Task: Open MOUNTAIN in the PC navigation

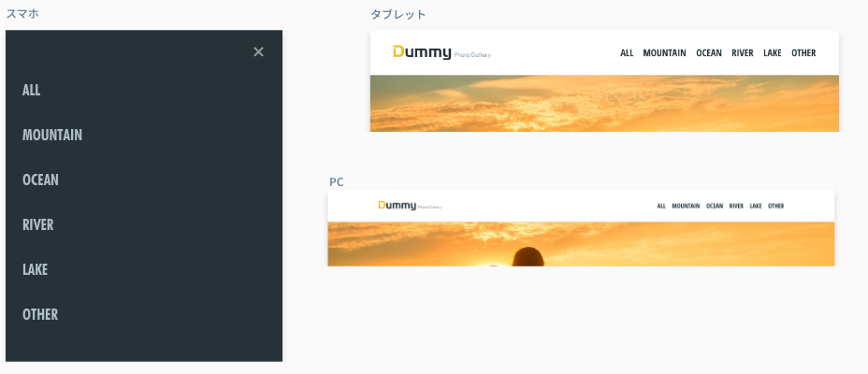Action: click(686, 206)
